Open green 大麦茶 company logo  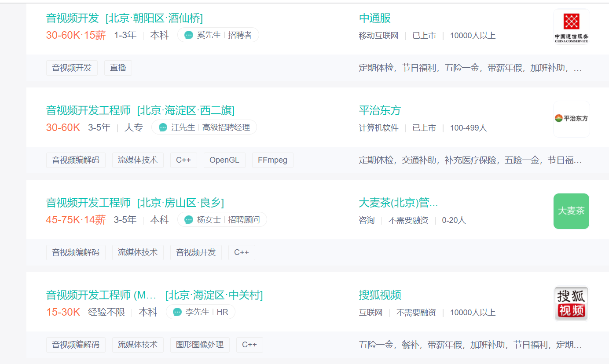571,211
